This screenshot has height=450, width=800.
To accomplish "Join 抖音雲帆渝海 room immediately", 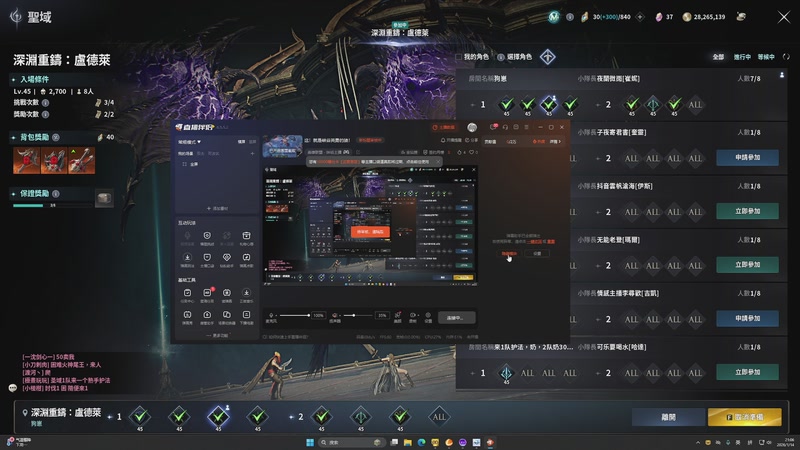I will coord(747,211).
